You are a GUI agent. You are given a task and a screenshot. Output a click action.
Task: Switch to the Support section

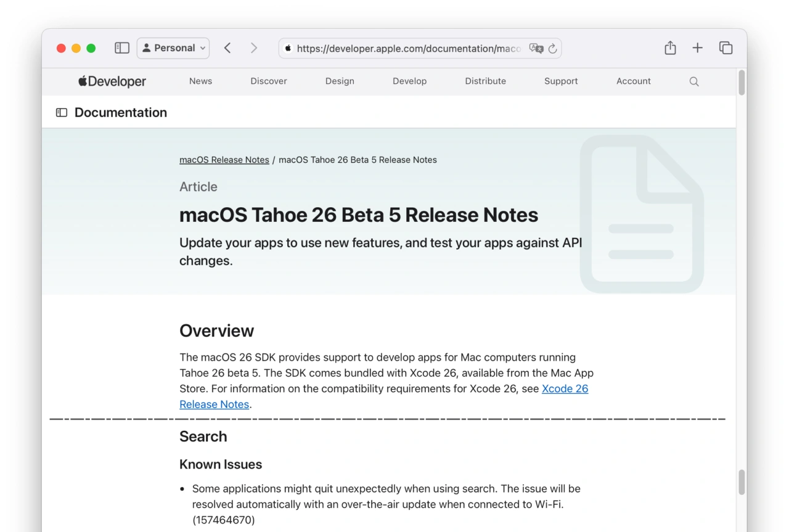[x=560, y=81]
